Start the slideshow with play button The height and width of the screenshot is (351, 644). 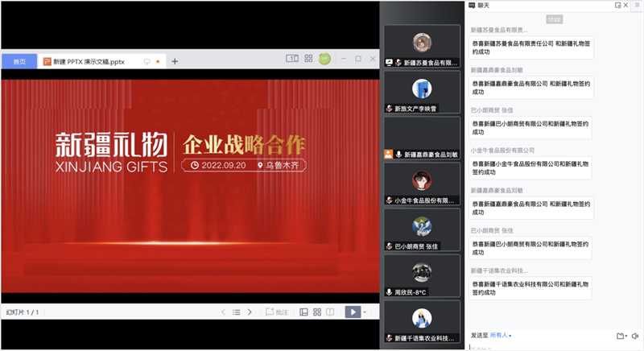point(352,312)
